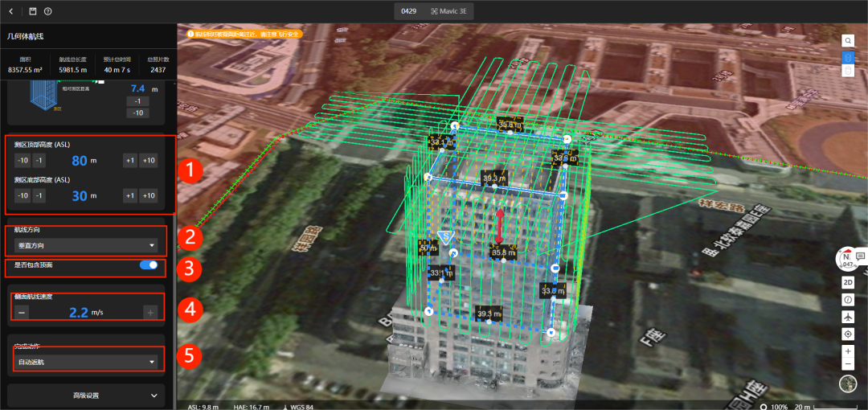This screenshot has width=868, height=410.
Task: Click the airplane aircraft-location icon
Action: pyautogui.click(x=848, y=317)
